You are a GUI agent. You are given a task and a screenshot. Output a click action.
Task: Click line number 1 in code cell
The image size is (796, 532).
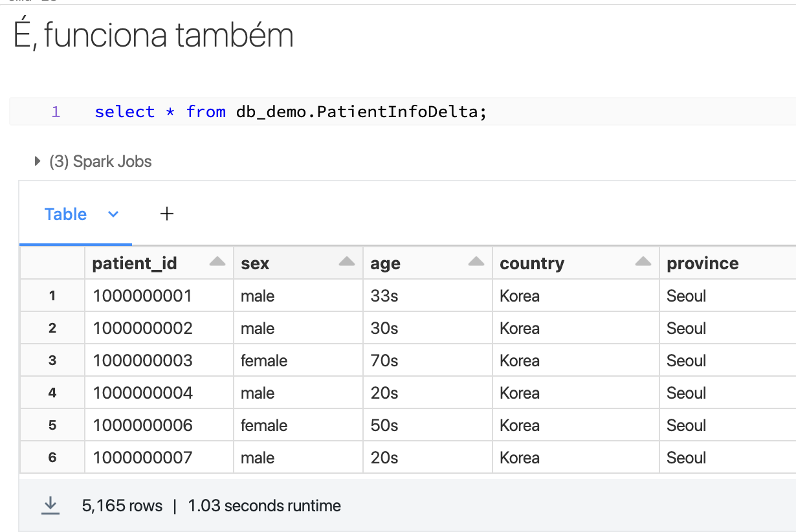click(x=56, y=112)
